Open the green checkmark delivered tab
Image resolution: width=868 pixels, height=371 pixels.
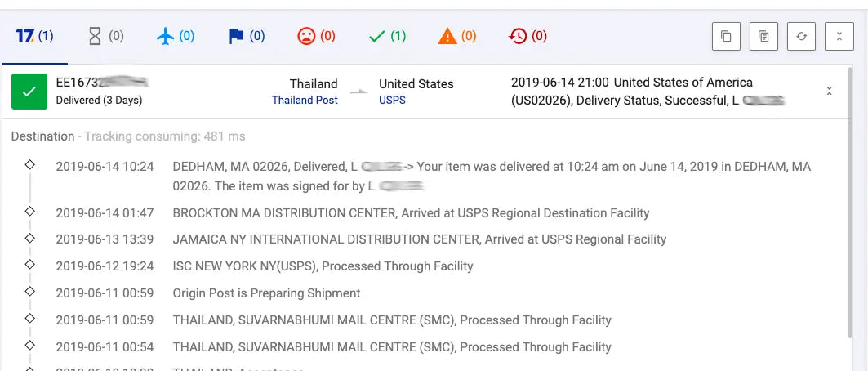[387, 36]
